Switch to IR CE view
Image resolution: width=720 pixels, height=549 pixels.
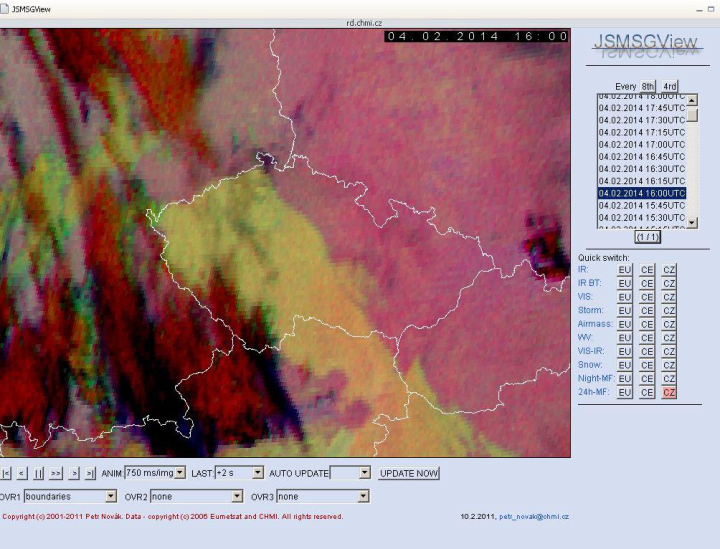[647, 270]
